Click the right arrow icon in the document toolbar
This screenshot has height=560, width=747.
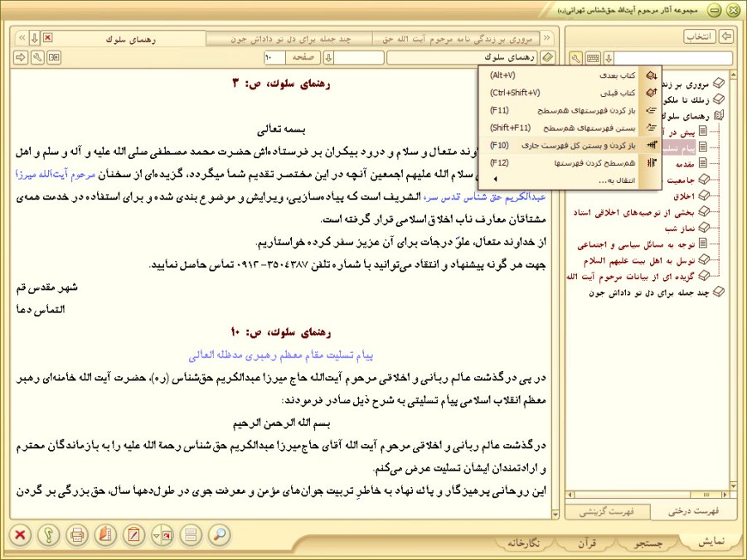coord(21,58)
